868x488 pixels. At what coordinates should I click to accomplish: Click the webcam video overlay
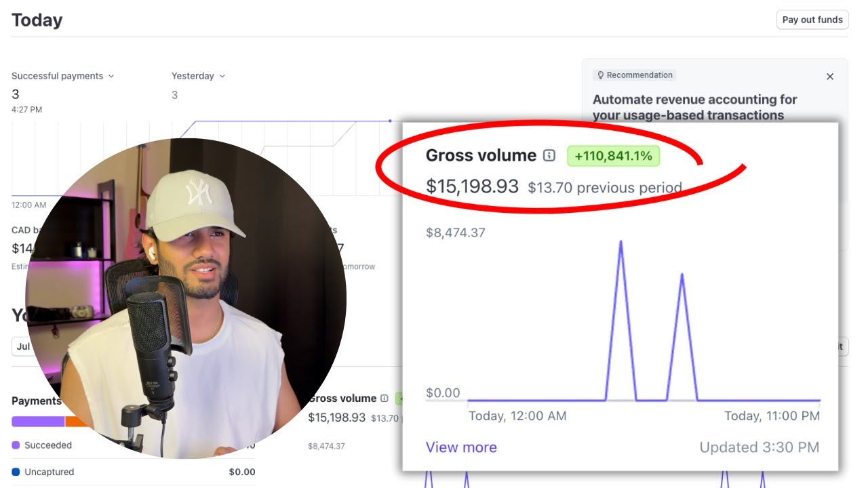[186, 299]
